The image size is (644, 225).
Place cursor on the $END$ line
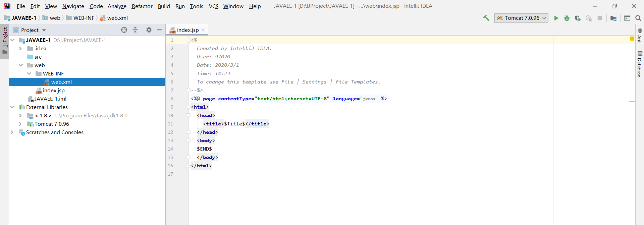[x=204, y=149]
